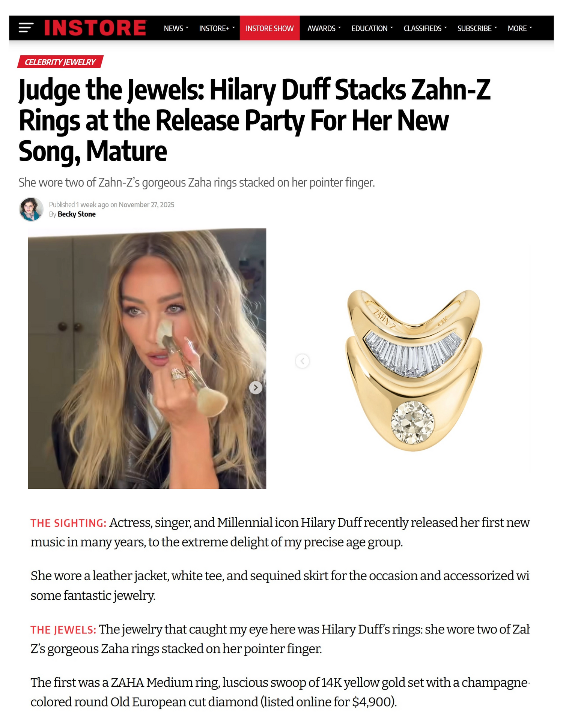This screenshot has height=728, width=563.
Task: Click the article subtitle text
Action: [197, 182]
